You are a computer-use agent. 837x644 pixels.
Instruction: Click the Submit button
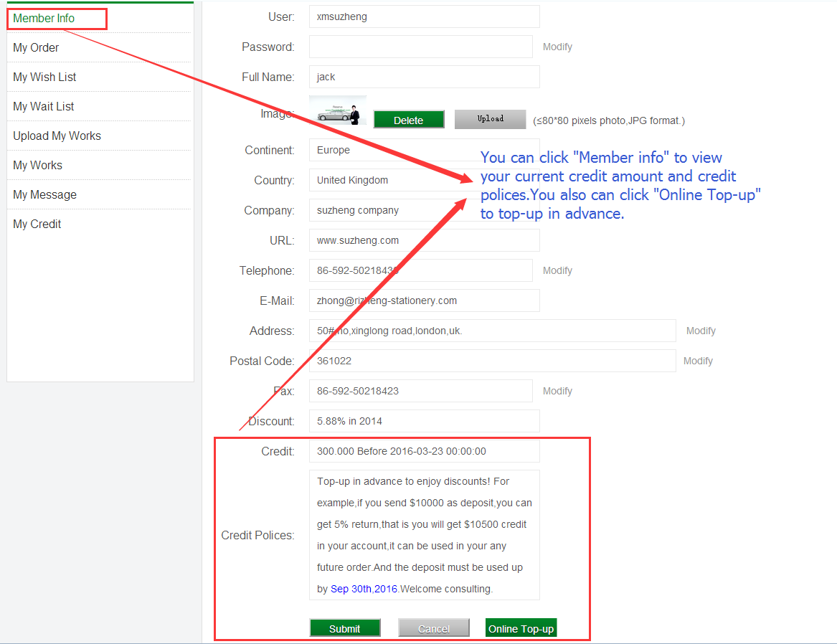(x=345, y=628)
